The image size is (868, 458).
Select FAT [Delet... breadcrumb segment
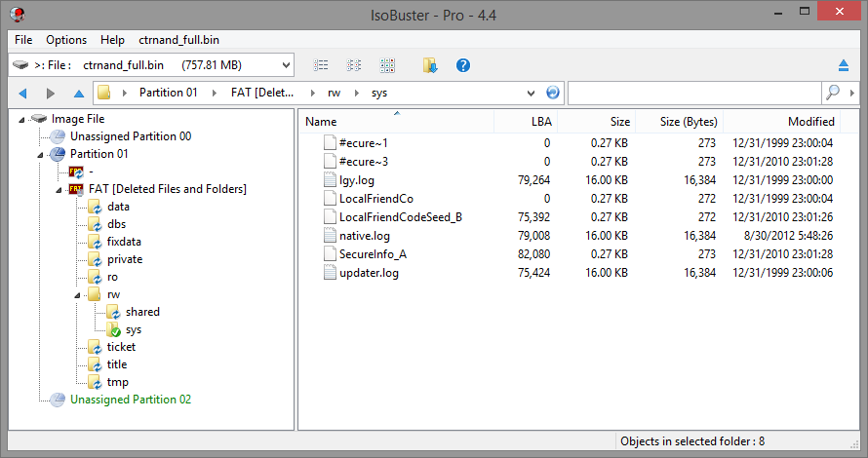(261, 93)
